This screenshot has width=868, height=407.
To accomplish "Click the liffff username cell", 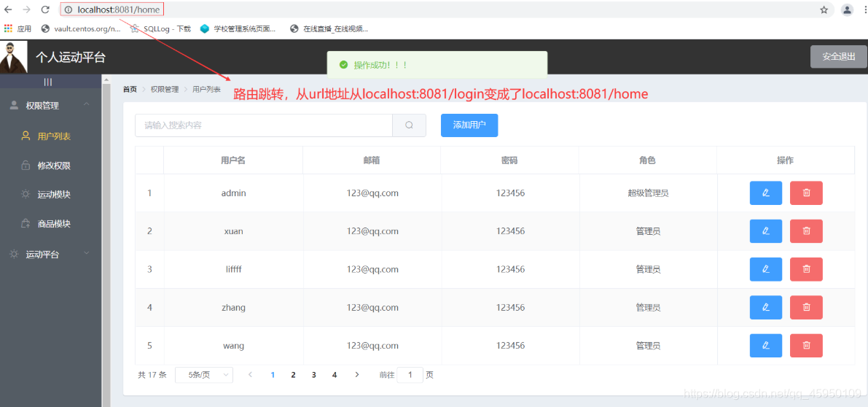I will pos(234,269).
